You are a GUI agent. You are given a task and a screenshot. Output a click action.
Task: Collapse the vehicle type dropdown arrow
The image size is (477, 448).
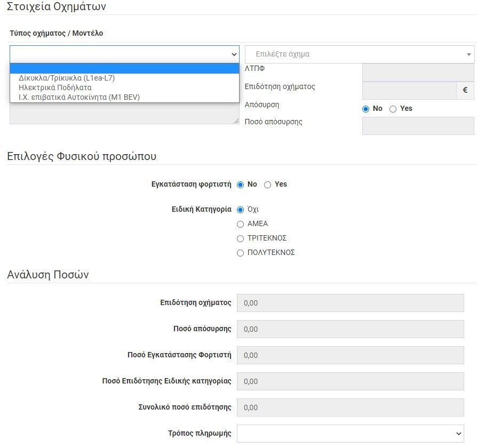234,54
